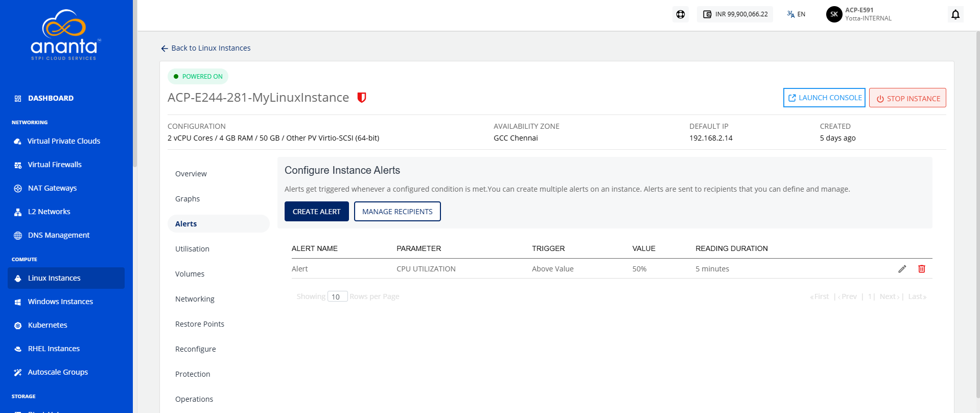Click the SK user avatar
This screenshot has width=980, height=413.
834,14
